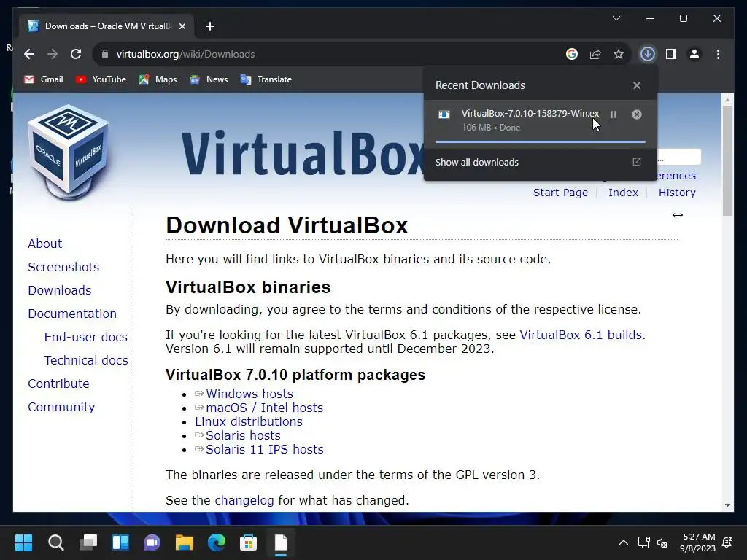This screenshot has height=560, width=747.
Task: Open a new browser tab
Action: [x=210, y=26]
